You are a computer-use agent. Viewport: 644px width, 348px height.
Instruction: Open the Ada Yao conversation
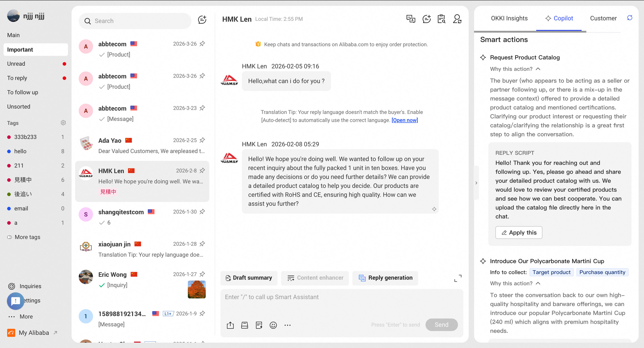point(142,145)
